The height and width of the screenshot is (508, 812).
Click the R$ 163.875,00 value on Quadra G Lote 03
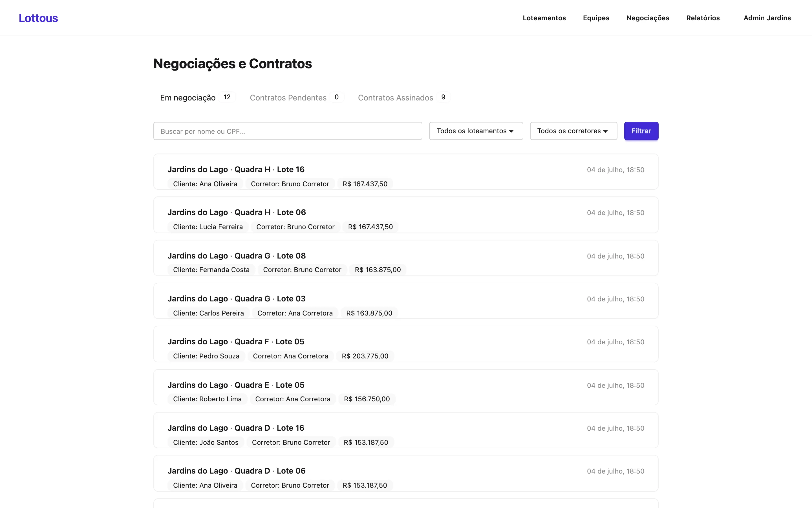[x=369, y=313]
